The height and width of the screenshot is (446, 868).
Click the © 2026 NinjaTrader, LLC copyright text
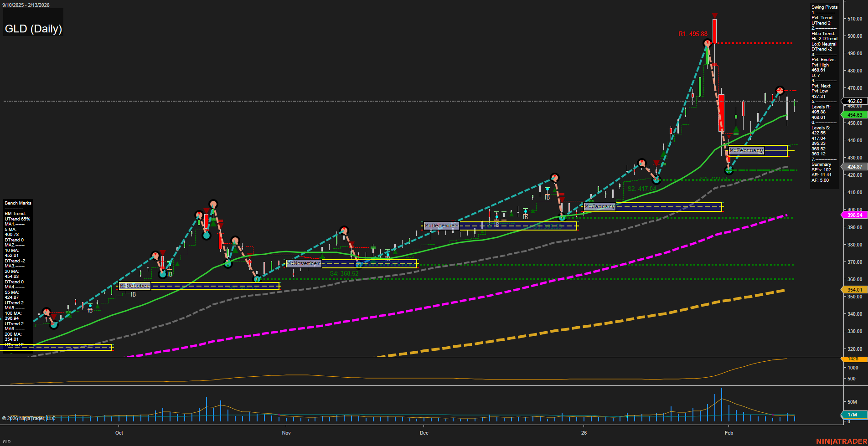pos(30,418)
